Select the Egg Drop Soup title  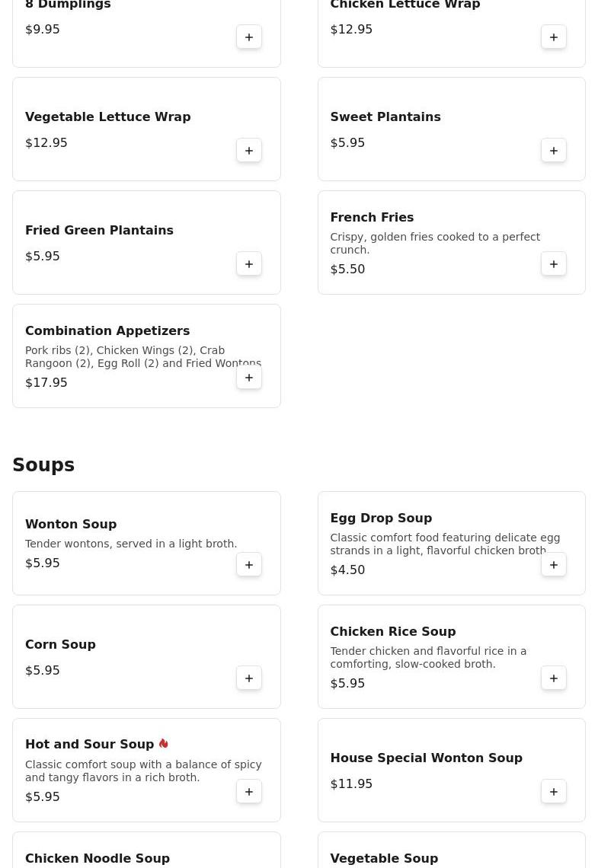pos(381,519)
